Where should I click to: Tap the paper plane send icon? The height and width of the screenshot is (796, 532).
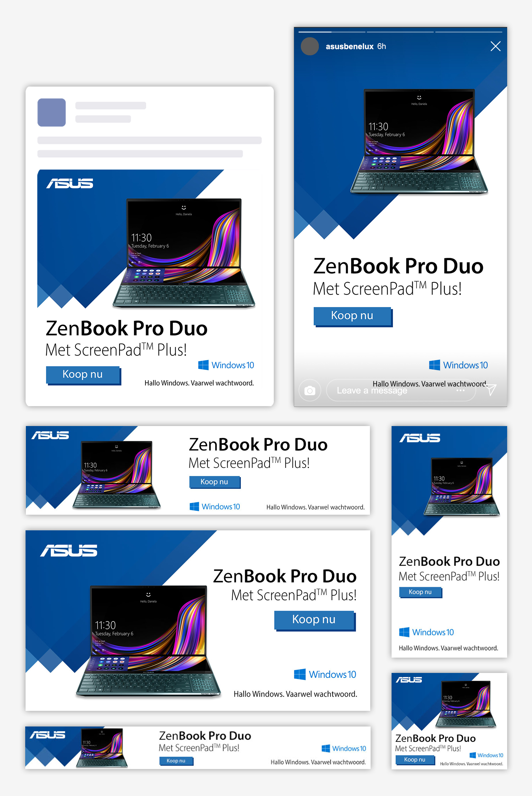[x=491, y=389]
